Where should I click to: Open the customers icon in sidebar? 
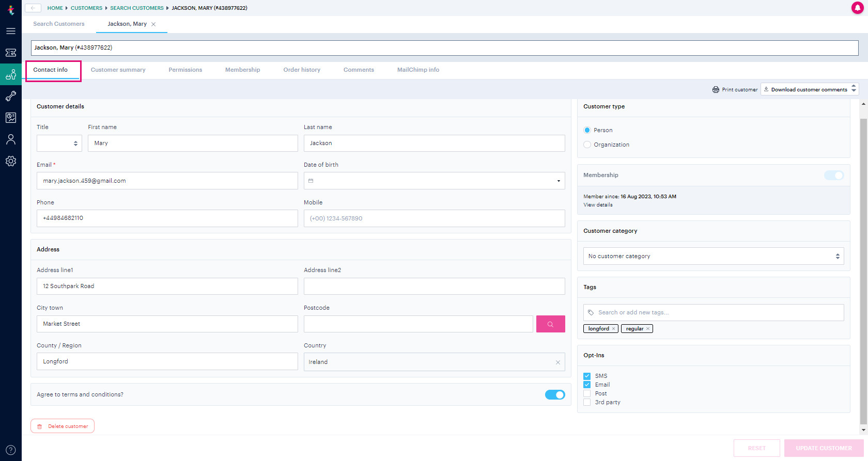coord(11,74)
